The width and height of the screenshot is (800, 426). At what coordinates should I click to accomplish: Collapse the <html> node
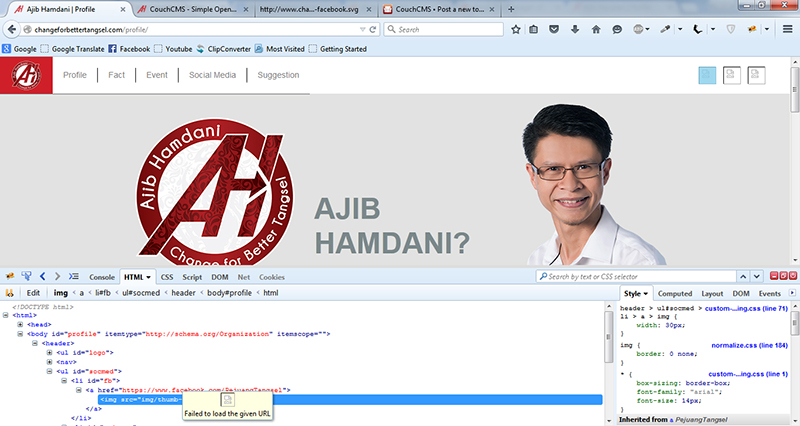click(x=6, y=315)
